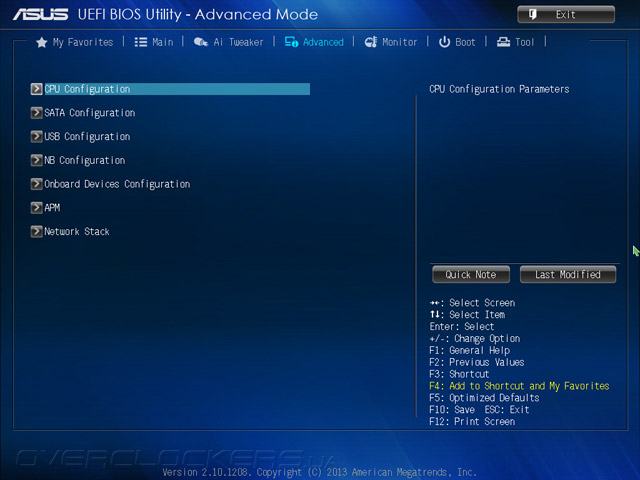This screenshot has width=640, height=480.
Task: Expand arrow next to SATA Configuration
Action: (36, 113)
